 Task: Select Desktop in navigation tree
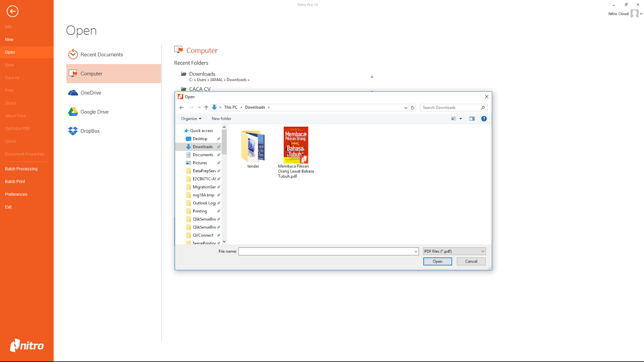coord(200,139)
